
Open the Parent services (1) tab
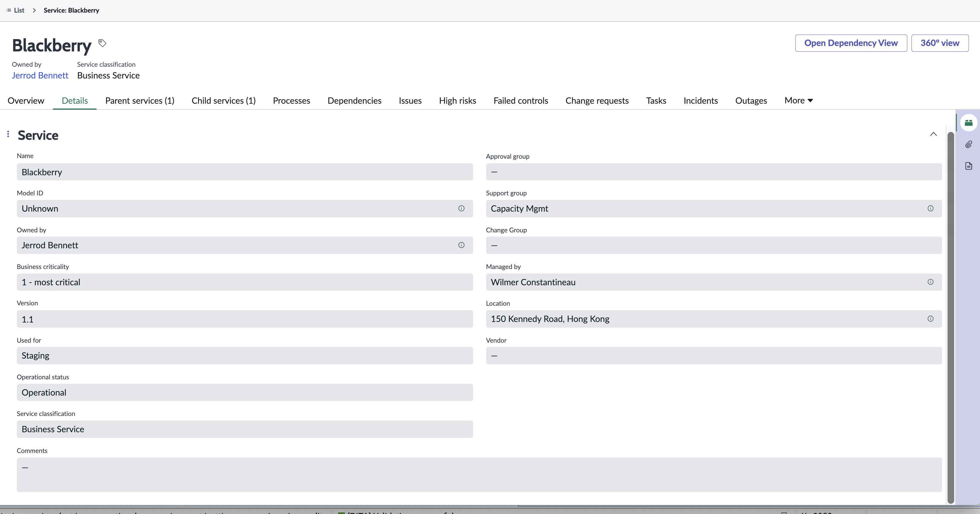point(139,100)
